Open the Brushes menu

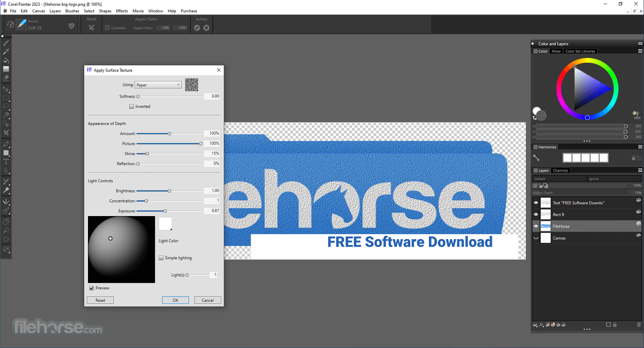72,11
